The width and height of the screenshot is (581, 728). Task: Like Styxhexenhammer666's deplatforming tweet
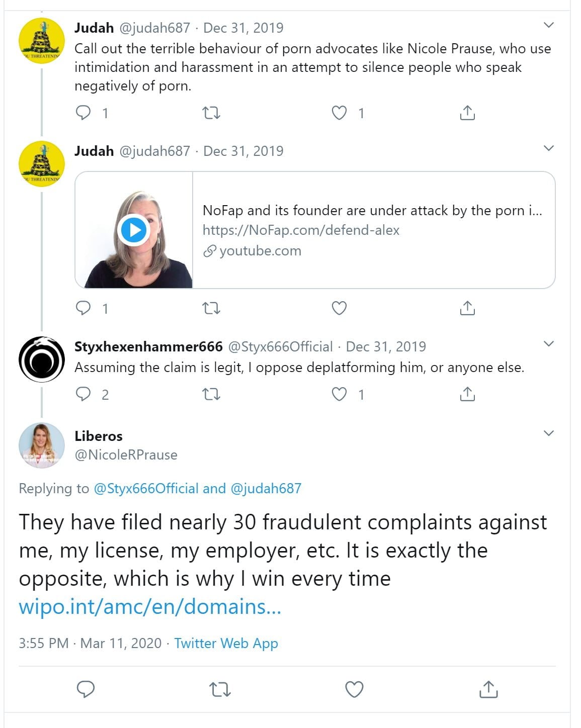click(x=340, y=394)
